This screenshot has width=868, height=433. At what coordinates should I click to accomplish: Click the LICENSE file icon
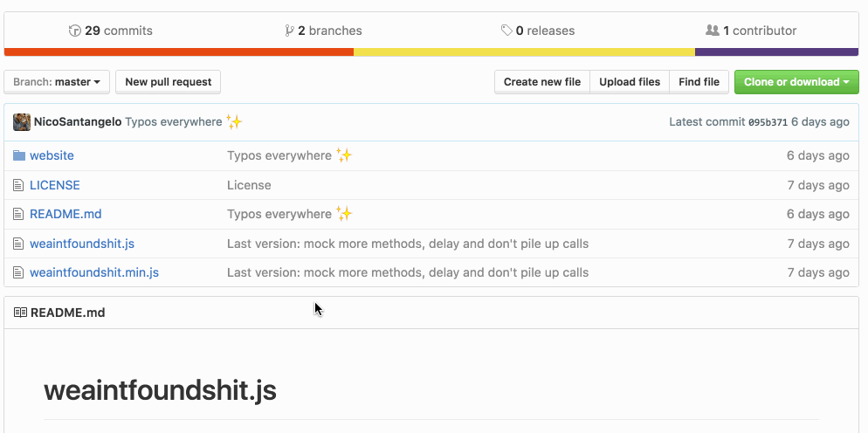click(x=19, y=185)
